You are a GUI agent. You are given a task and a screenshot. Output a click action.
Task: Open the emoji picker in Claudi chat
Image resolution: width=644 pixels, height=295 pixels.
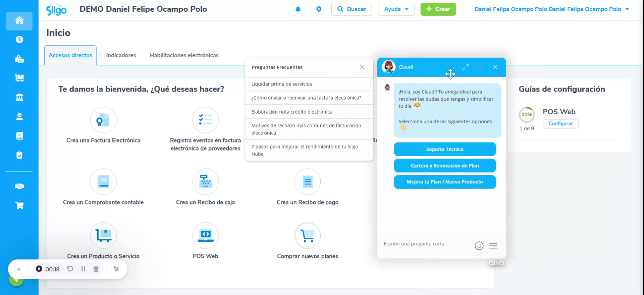click(479, 246)
